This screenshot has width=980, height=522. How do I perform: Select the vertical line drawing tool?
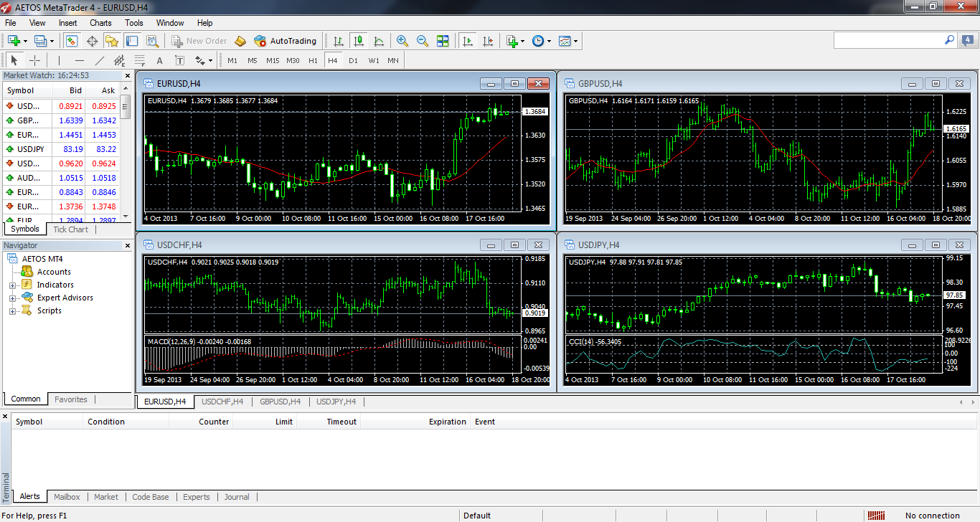coord(59,60)
